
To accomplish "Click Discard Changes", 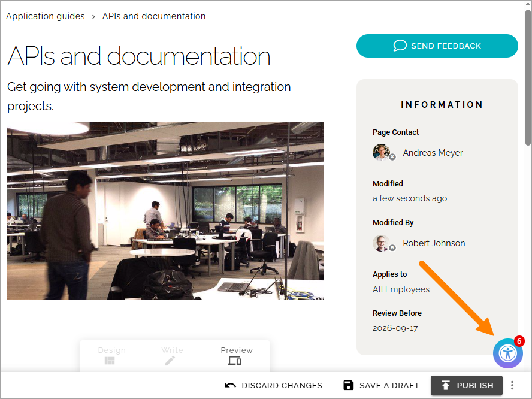I will (273, 385).
